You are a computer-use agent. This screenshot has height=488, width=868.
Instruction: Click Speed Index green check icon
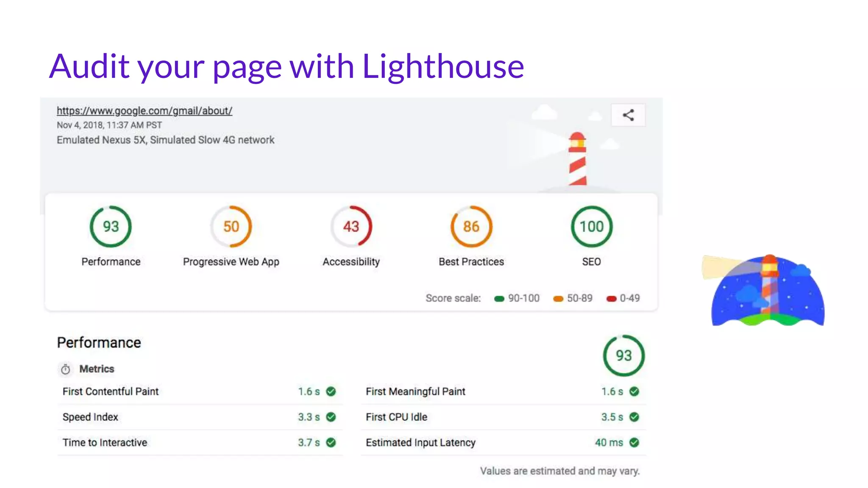pos(331,417)
